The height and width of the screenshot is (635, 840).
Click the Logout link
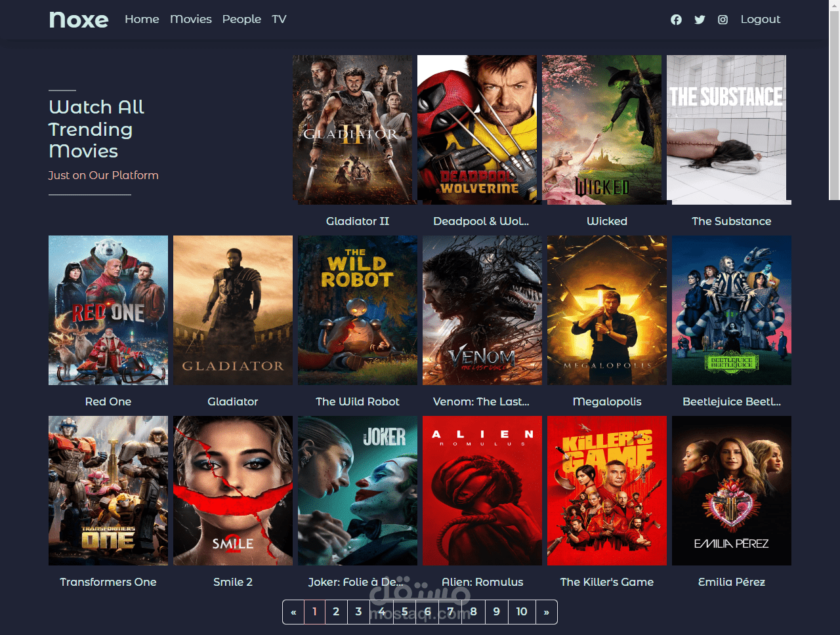pyautogui.click(x=761, y=20)
